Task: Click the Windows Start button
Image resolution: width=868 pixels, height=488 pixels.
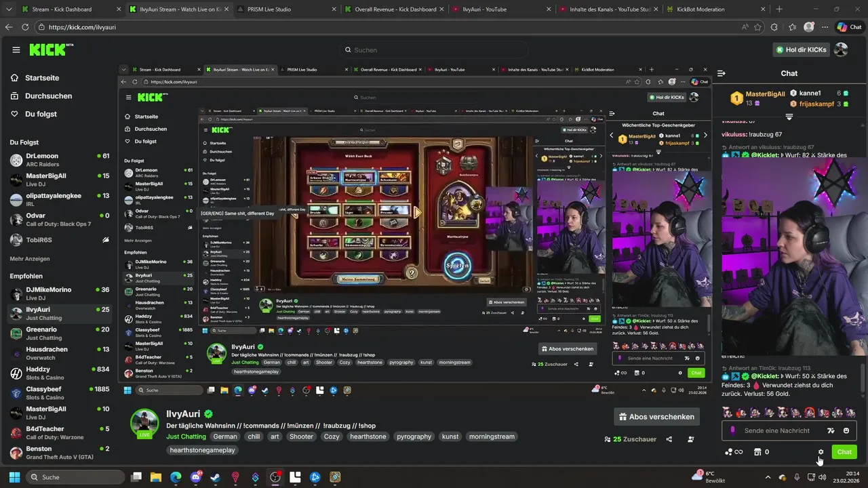Action: (x=14, y=477)
